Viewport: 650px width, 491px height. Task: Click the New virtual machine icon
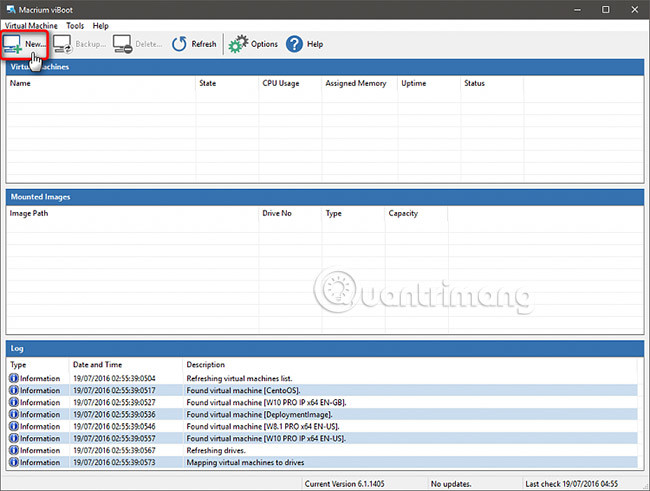point(14,44)
